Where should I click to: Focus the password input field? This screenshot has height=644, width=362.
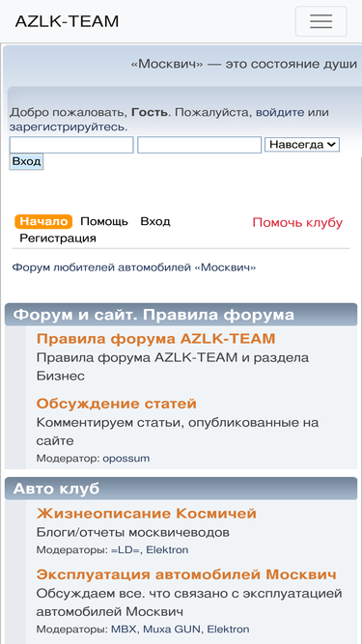[199, 145]
